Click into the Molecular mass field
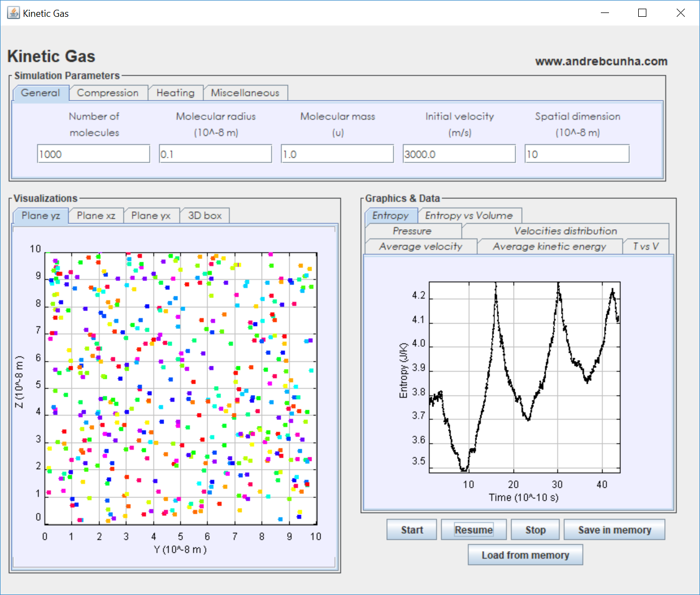The image size is (700, 595). (337, 154)
